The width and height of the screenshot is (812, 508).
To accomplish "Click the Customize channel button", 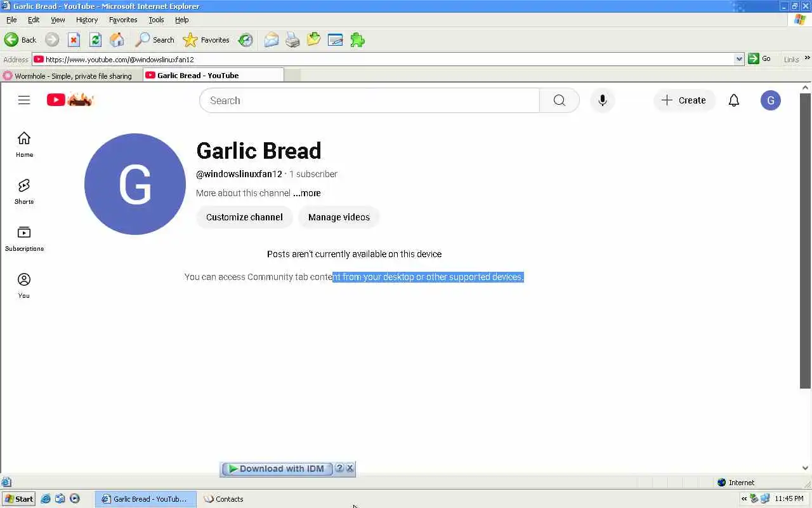I will 244,217.
